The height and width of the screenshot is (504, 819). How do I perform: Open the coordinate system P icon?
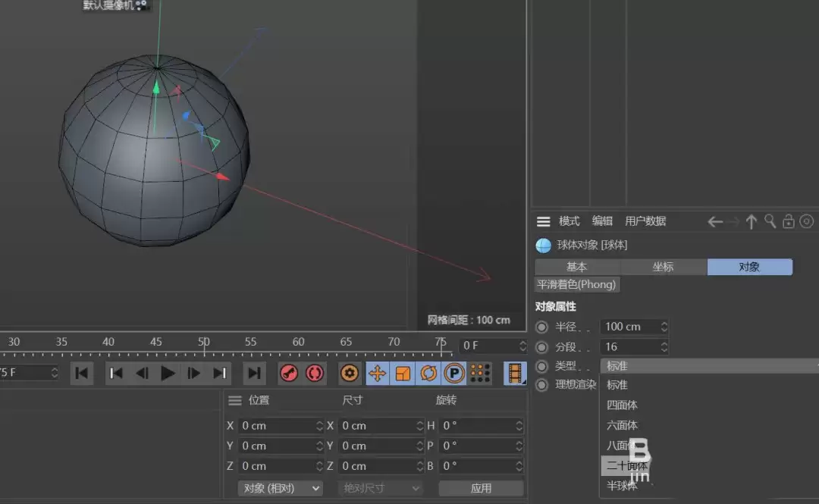tap(455, 372)
